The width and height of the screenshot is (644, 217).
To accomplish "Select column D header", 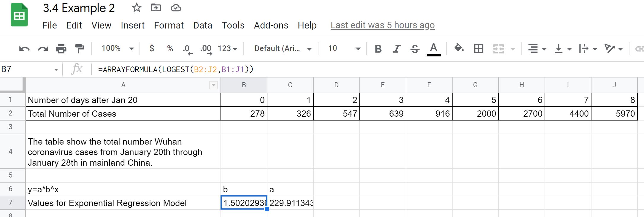I will click(337, 85).
